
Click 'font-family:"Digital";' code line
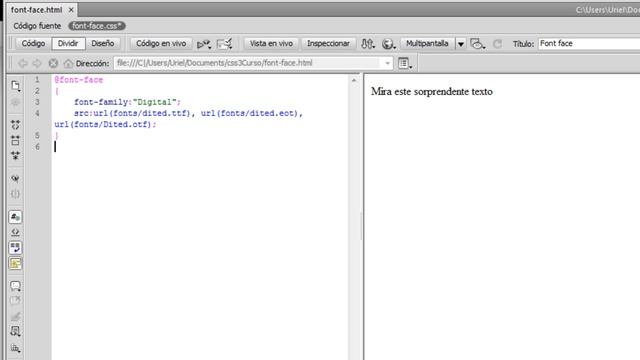127,102
